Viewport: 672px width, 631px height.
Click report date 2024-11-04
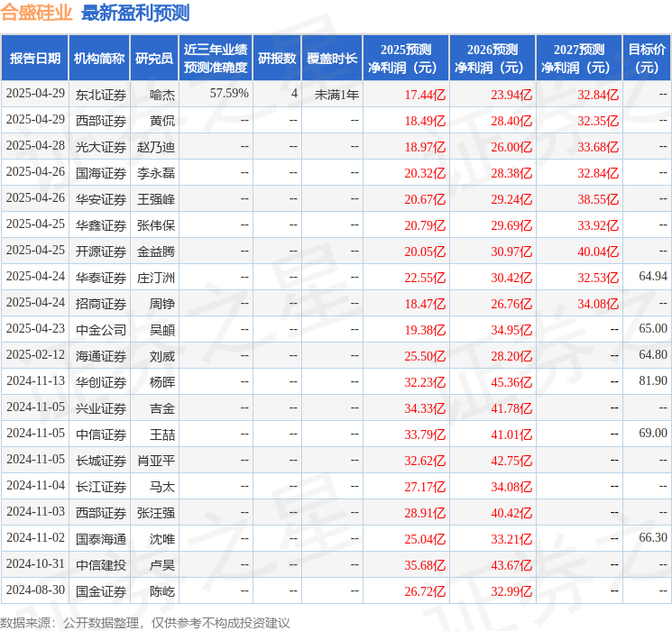35,485
